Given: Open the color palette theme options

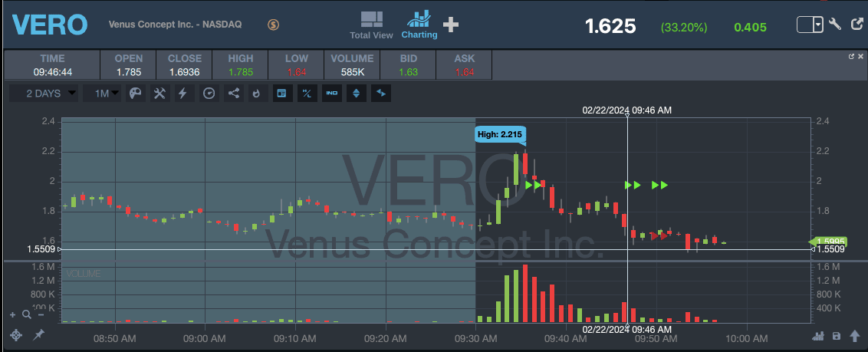Looking at the screenshot, I should [x=136, y=94].
